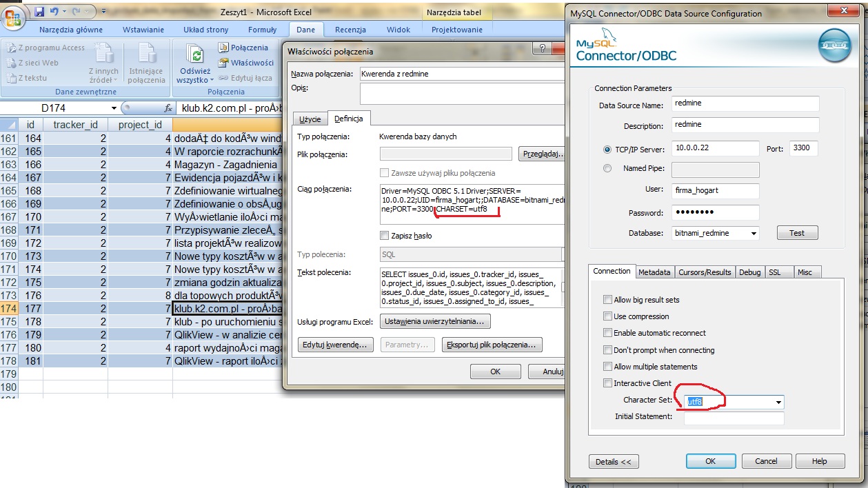Click Istniejące połączenia icon

(x=146, y=63)
